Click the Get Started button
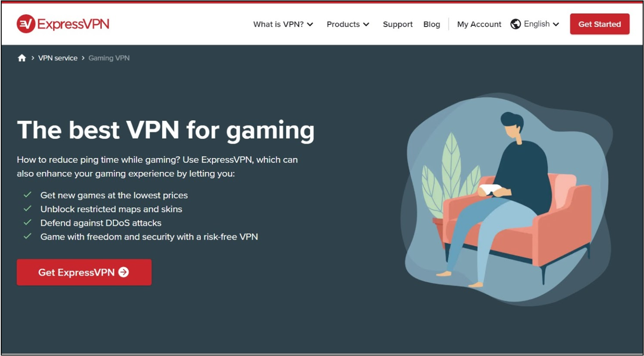This screenshot has height=356, width=644. [x=600, y=24]
